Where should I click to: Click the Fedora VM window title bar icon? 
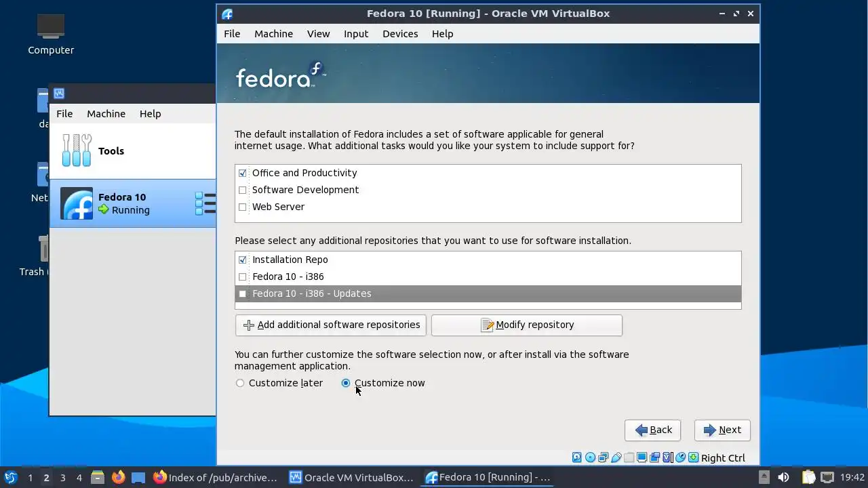pyautogui.click(x=227, y=14)
